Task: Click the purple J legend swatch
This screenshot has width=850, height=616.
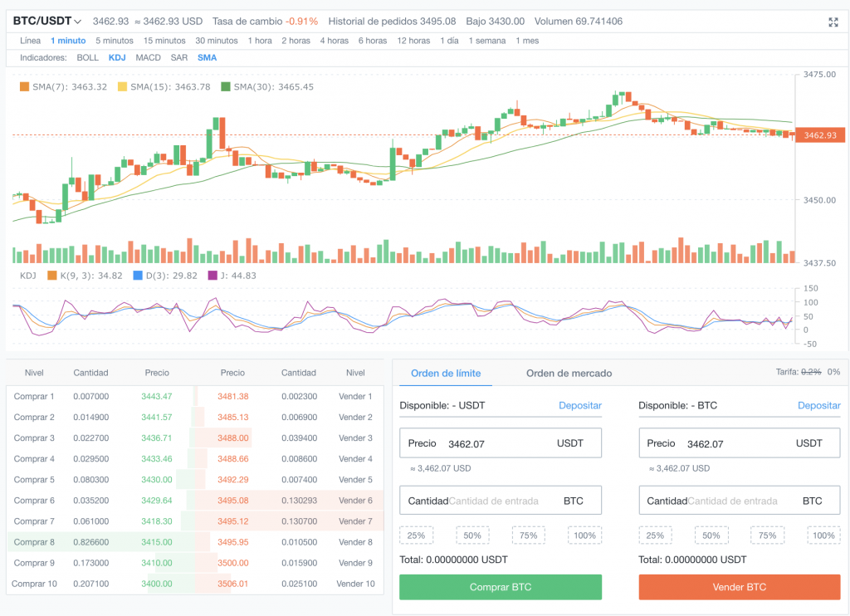Action: click(x=212, y=276)
